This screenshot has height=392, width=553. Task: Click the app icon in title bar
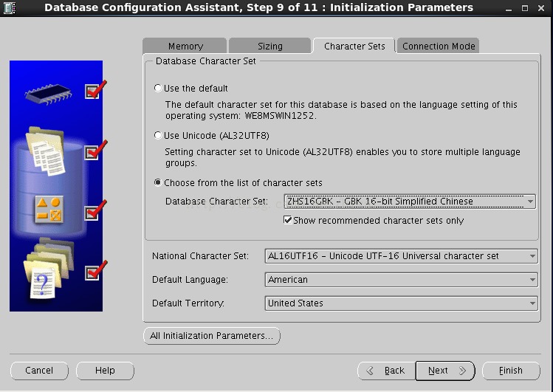[10, 7]
